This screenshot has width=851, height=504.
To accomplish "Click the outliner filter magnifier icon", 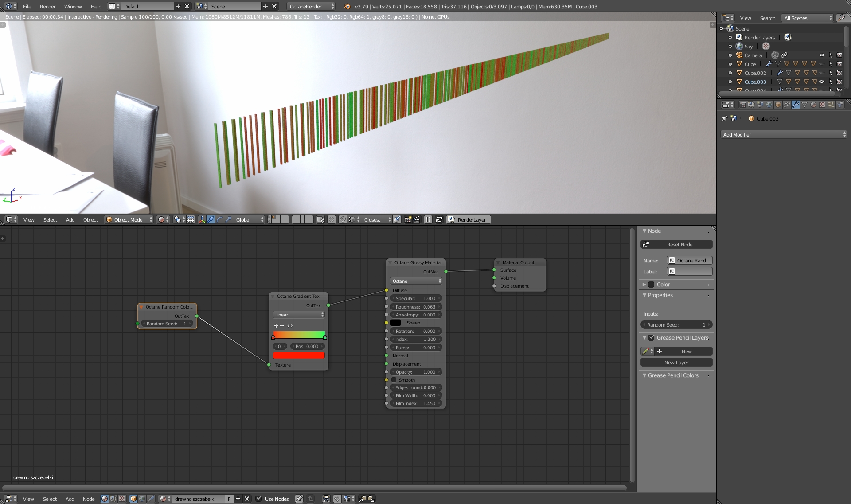I will (841, 18).
